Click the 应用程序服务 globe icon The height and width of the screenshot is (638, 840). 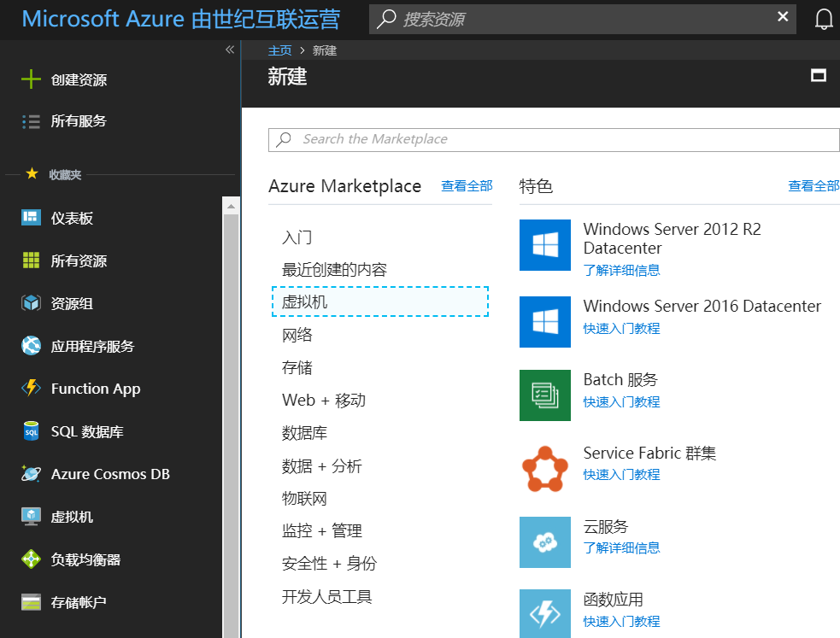31,345
